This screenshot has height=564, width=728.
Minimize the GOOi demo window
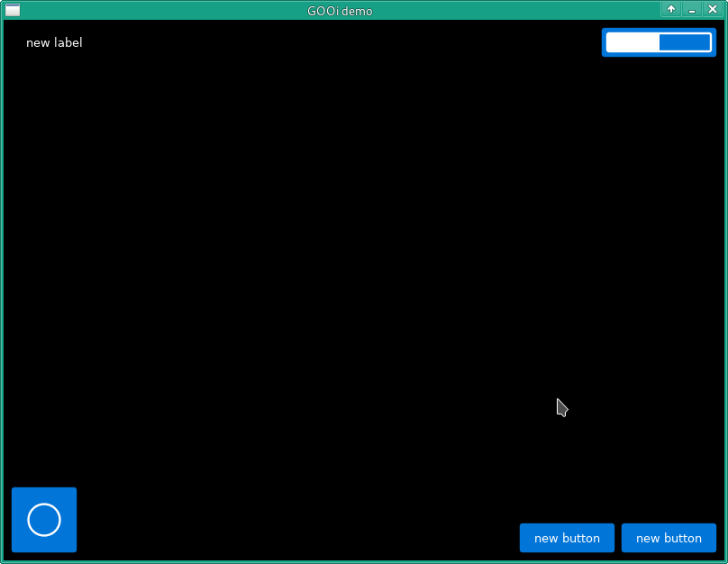tap(692, 9)
